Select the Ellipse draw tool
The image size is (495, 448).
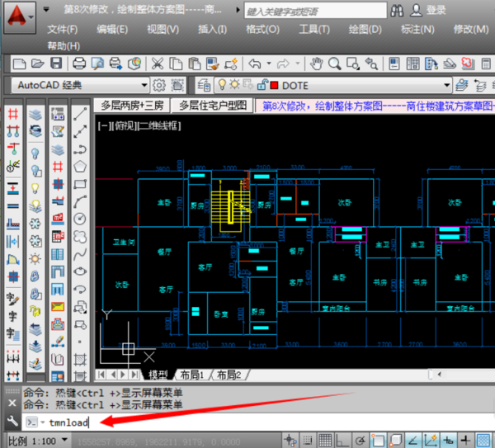click(x=80, y=271)
